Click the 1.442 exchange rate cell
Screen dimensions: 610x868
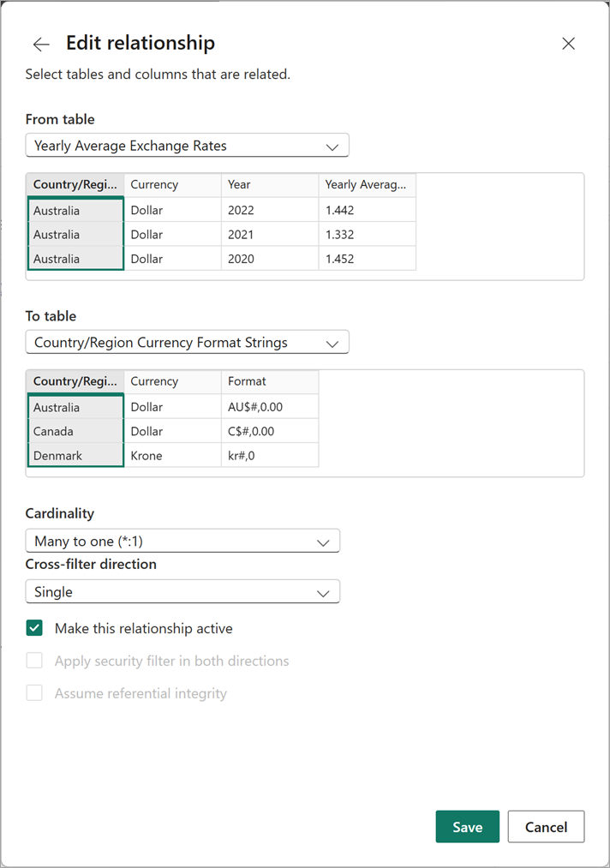coord(366,211)
